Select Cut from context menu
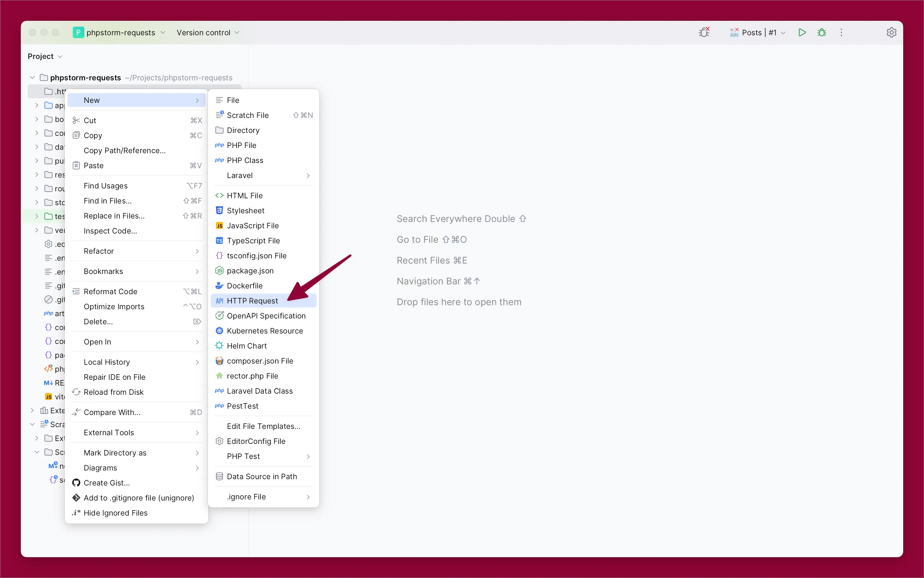Image resolution: width=924 pixels, height=578 pixels. tap(137, 121)
